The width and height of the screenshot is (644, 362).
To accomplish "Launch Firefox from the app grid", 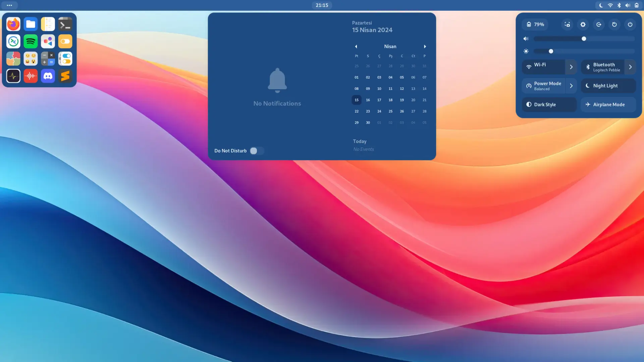I will (13, 24).
